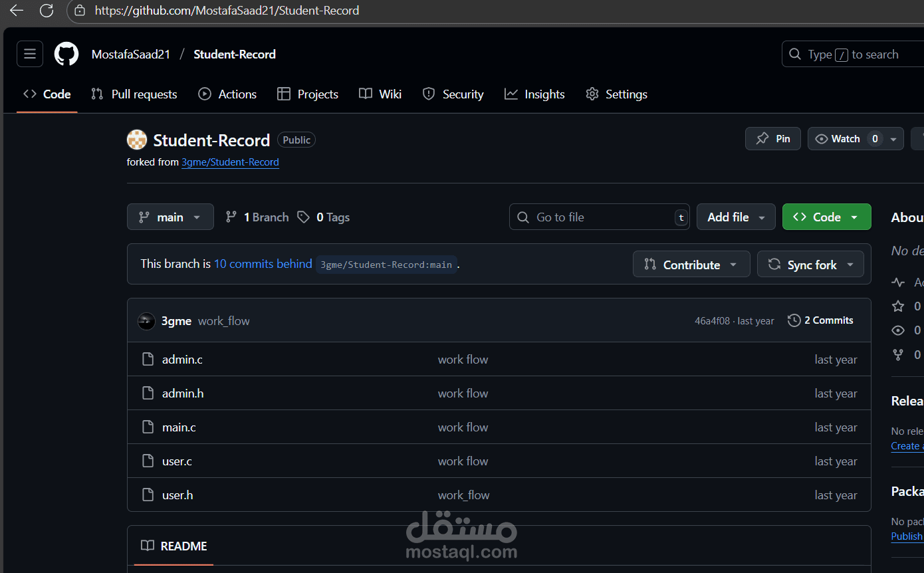Open the Security tab
Screen dimensions: 924x573
point(453,94)
